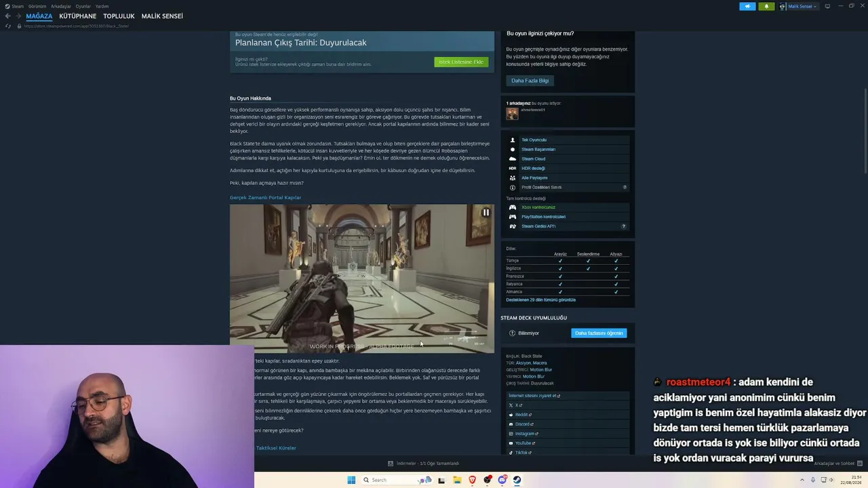Open the Macera genre link
The image size is (868, 488).
(540, 363)
